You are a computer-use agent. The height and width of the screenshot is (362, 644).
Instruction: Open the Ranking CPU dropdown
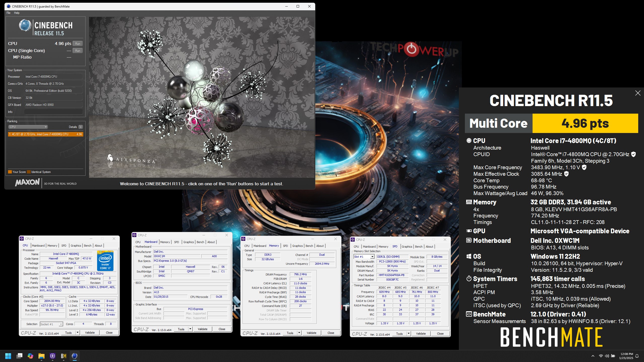(28, 127)
